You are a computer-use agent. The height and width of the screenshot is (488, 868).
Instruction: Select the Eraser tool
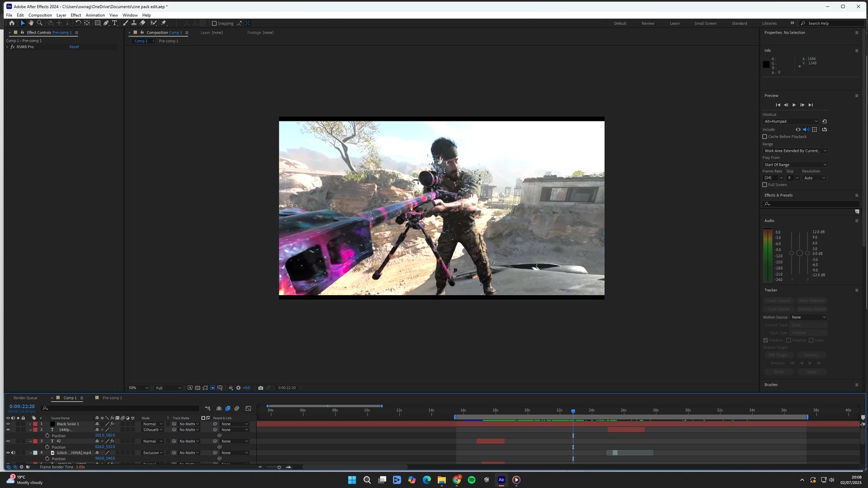tap(142, 23)
